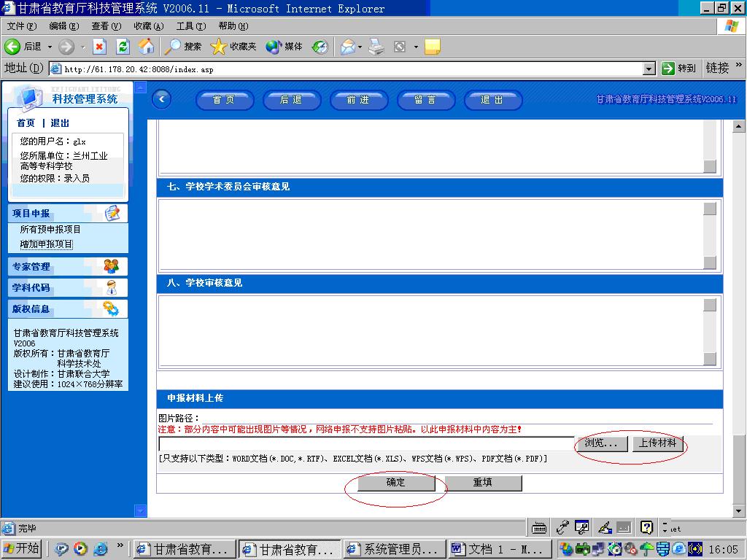Expand the address bar URL dropdown
The height and width of the screenshot is (560, 747).
point(649,69)
